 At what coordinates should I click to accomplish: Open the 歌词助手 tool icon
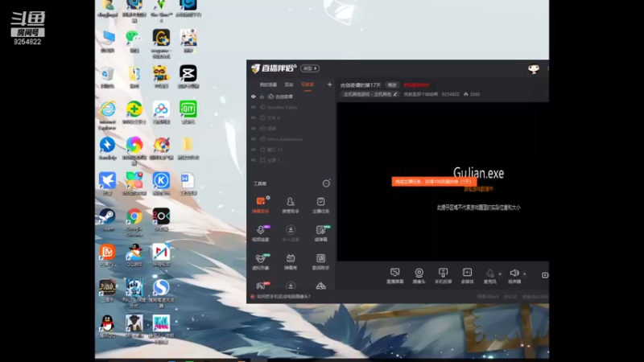pos(320,261)
